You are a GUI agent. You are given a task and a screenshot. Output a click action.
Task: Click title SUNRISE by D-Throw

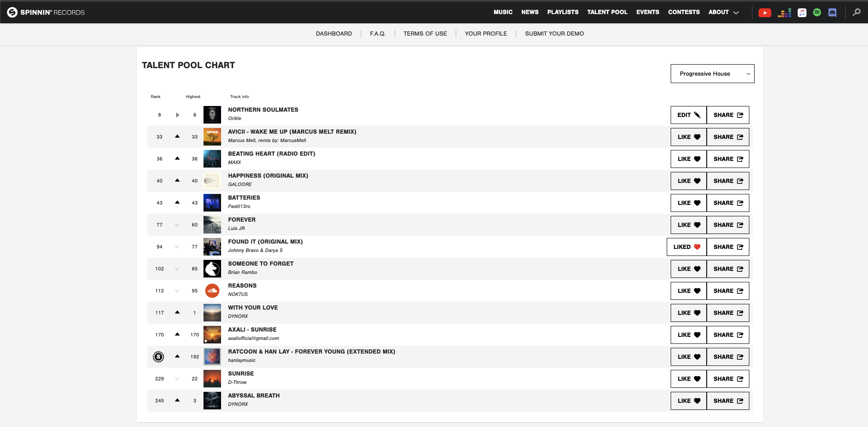point(241,374)
